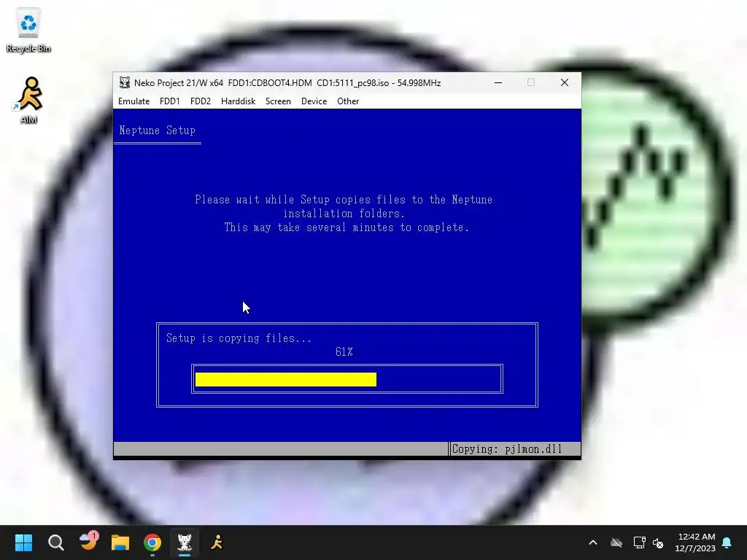Open the notification bell
The height and width of the screenshot is (560, 747).
(727, 542)
